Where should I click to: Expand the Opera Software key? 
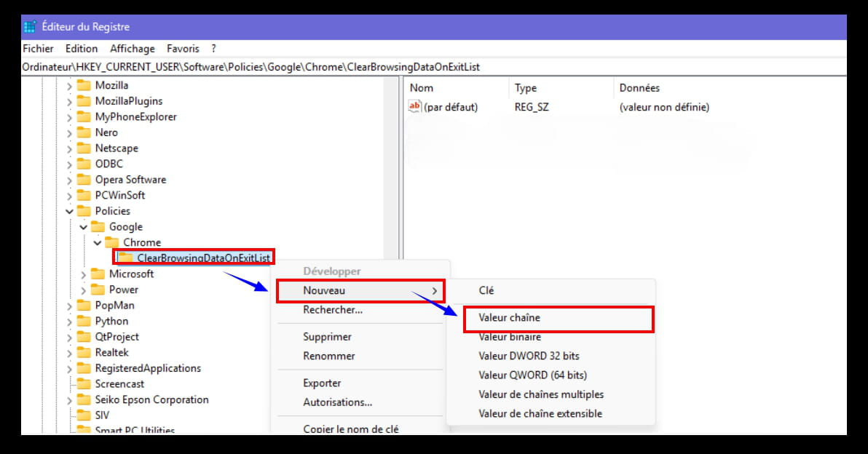coord(69,180)
